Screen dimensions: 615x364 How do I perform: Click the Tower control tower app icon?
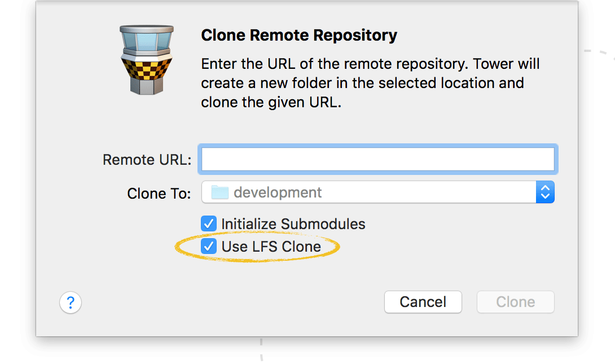click(146, 59)
